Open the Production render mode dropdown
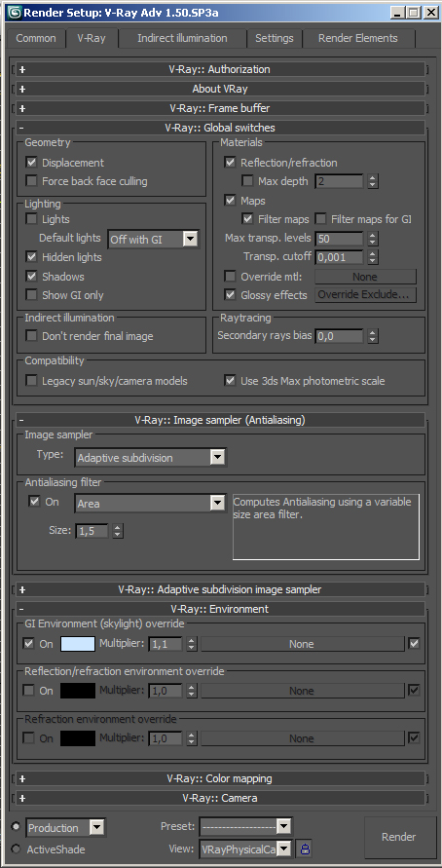The height and width of the screenshot is (868, 442). coord(65,828)
